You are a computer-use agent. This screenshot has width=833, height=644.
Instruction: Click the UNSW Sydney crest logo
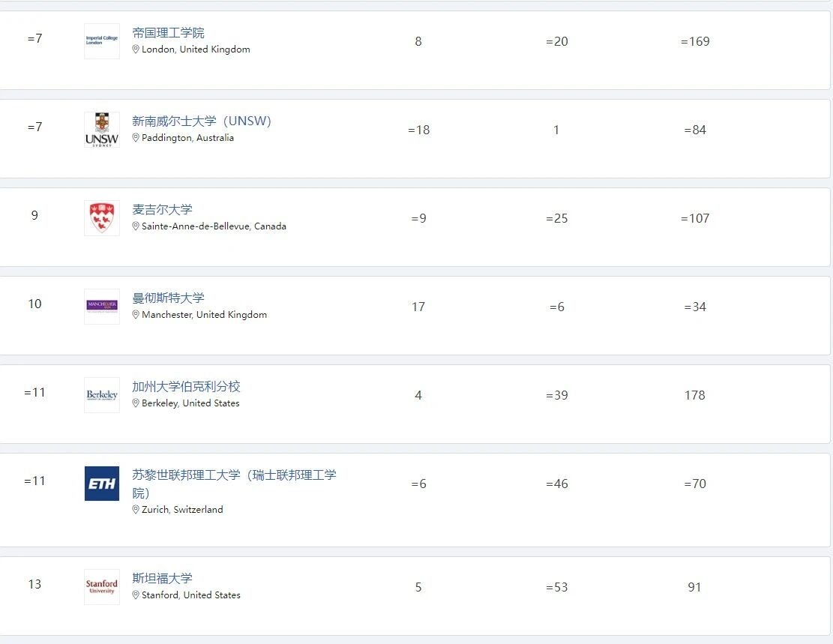pos(101,130)
